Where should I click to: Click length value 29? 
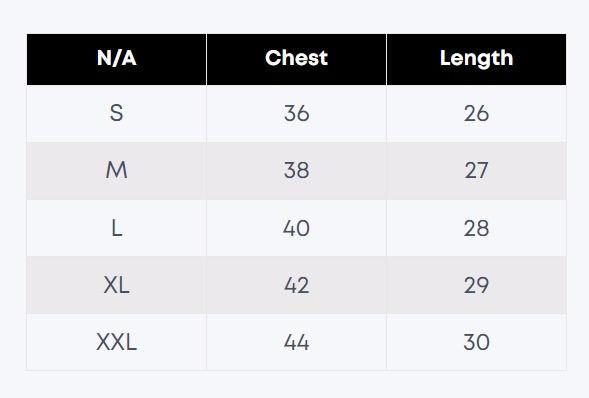(x=476, y=285)
